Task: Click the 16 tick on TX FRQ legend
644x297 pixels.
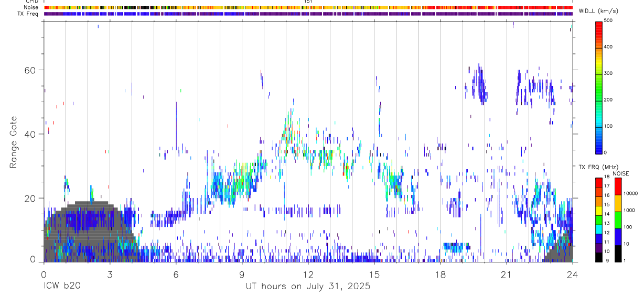Action: tap(606, 195)
